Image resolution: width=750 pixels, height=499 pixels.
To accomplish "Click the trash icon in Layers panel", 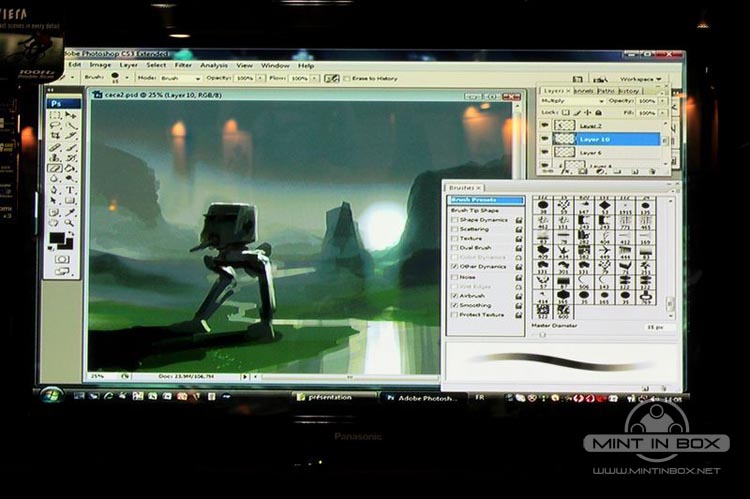I will (x=652, y=171).
